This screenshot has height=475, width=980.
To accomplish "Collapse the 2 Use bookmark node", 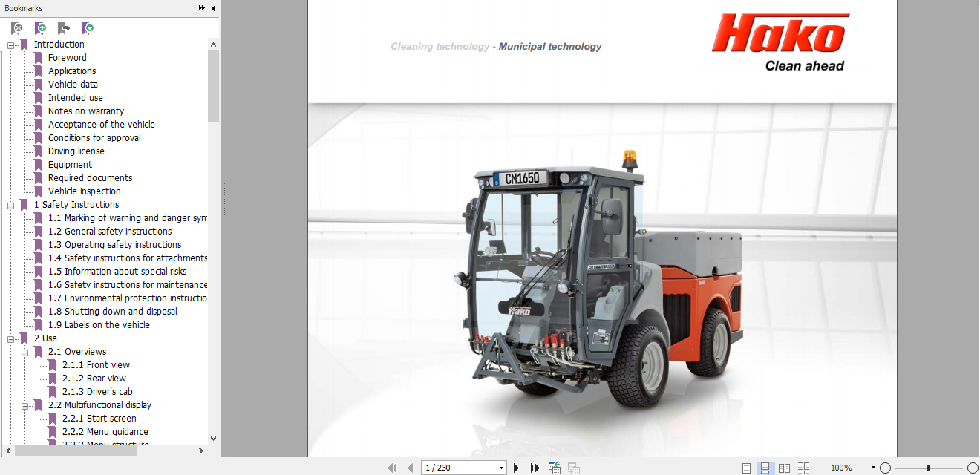I will point(10,338).
